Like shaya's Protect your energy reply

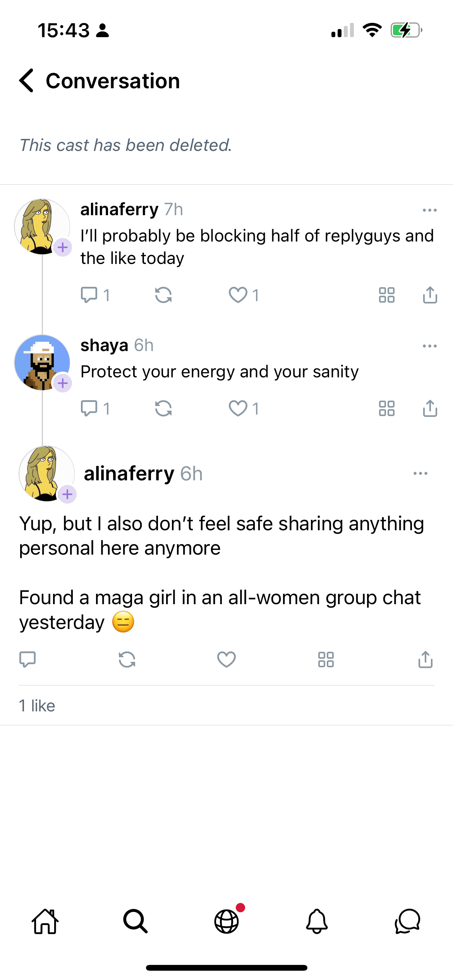point(238,408)
